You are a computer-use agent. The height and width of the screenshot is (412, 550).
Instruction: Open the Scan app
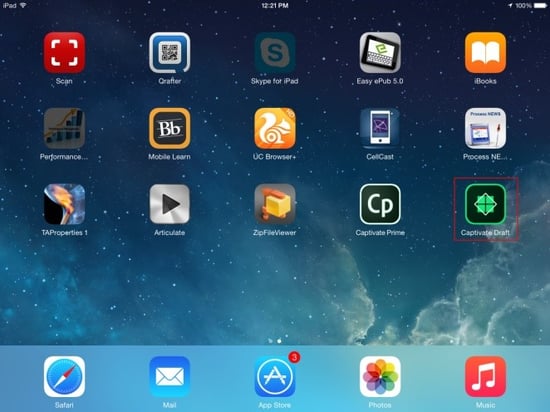[64, 53]
